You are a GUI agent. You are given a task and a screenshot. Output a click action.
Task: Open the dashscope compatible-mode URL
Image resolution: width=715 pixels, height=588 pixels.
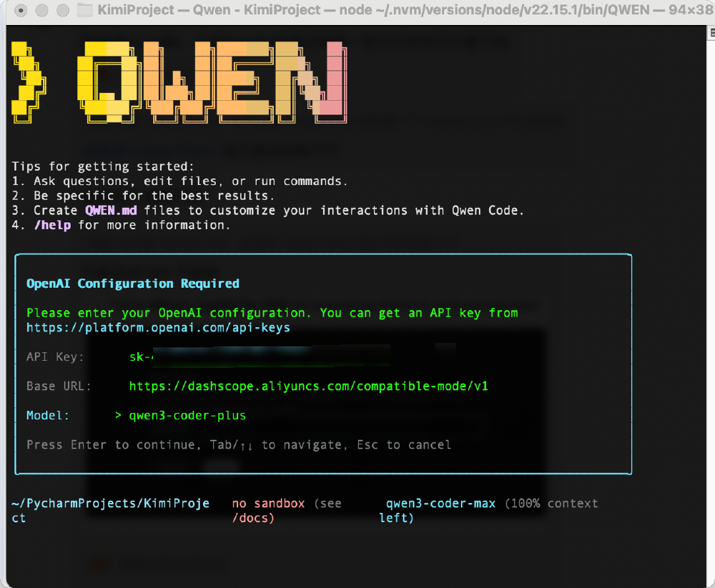(x=307, y=386)
